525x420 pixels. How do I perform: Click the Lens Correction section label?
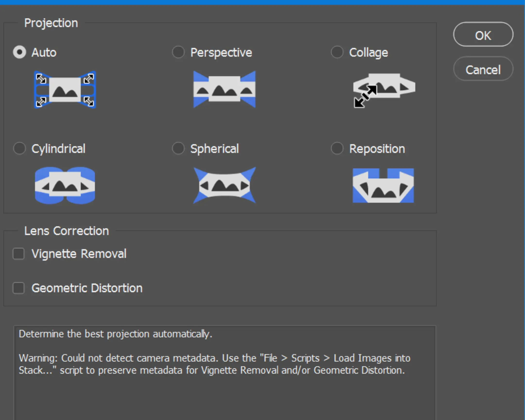(x=67, y=231)
